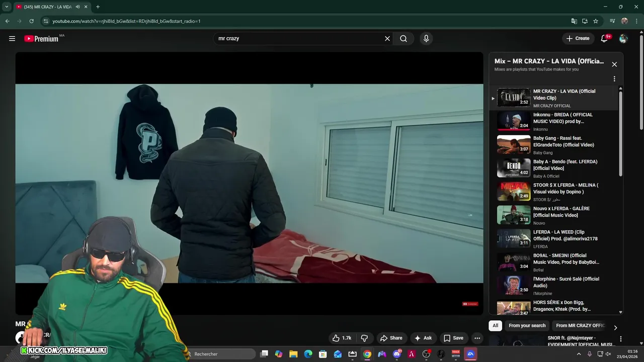Select From your search chip
This screenshot has width=644, height=362.
click(x=527, y=326)
